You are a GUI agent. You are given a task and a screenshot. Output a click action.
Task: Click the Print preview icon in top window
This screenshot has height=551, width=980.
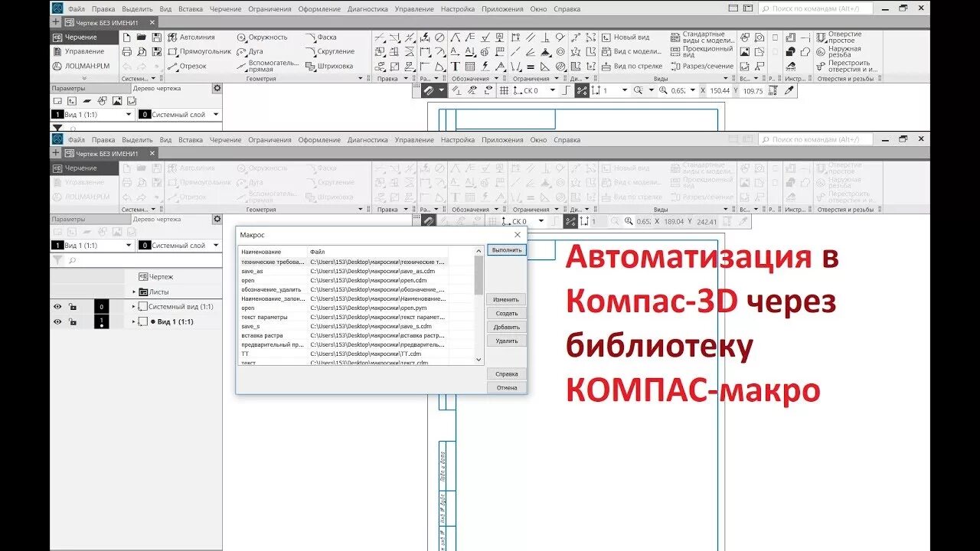tap(141, 51)
